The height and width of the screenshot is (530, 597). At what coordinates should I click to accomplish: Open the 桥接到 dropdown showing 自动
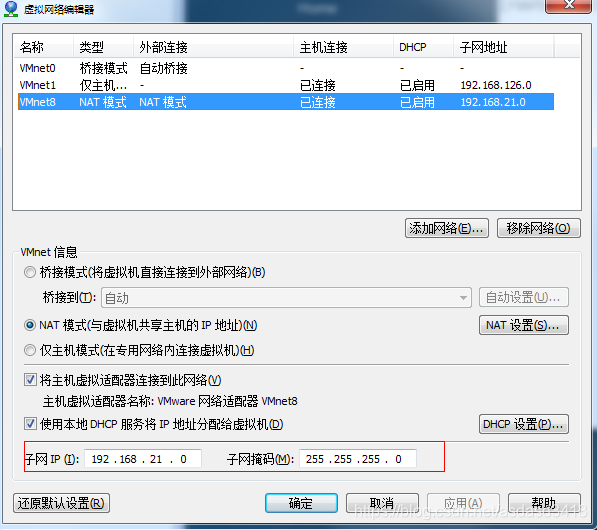click(x=286, y=297)
